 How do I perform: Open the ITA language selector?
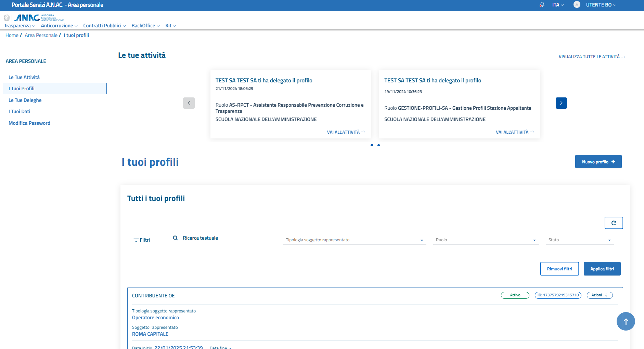pyautogui.click(x=558, y=5)
